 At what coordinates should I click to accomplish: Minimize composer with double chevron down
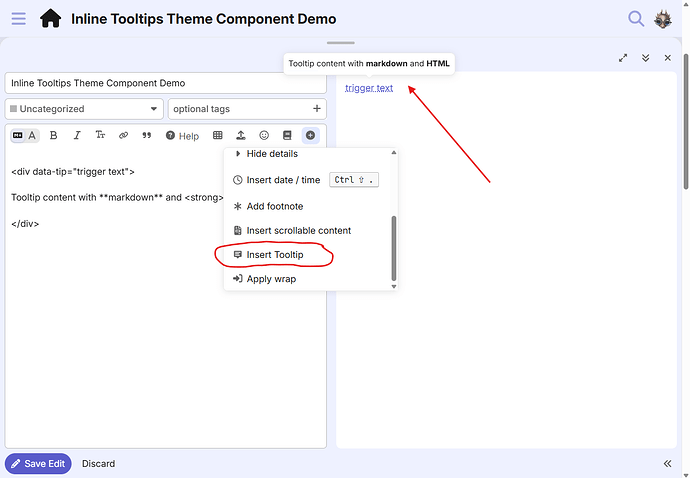click(x=646, y=58)
